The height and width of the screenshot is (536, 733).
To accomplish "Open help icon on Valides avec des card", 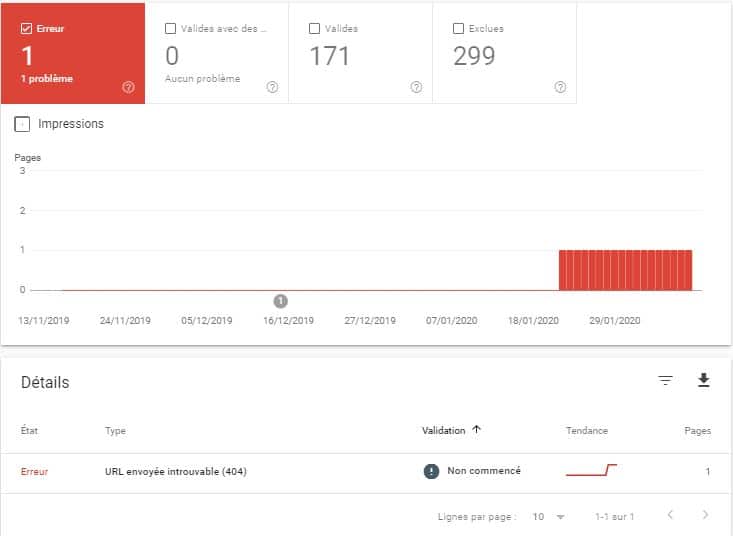I will pyautogui.click(x=273, y=87).
